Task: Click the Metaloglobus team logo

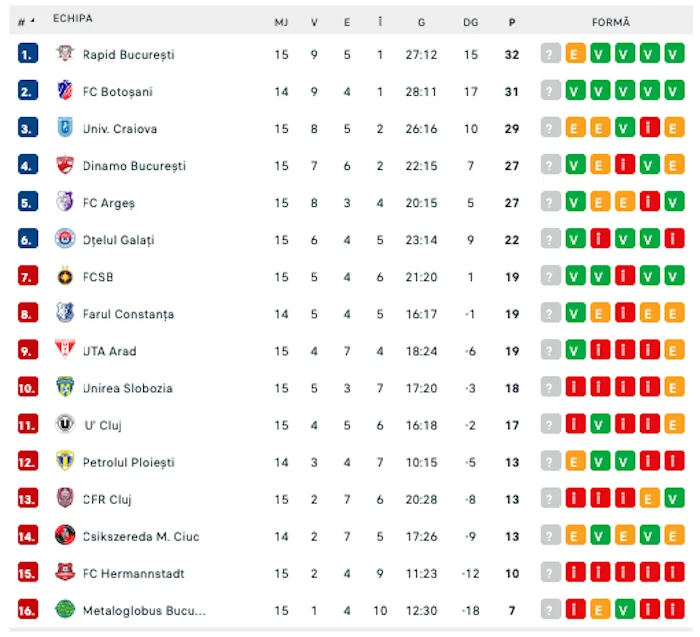Action: [x=65, y=609]
